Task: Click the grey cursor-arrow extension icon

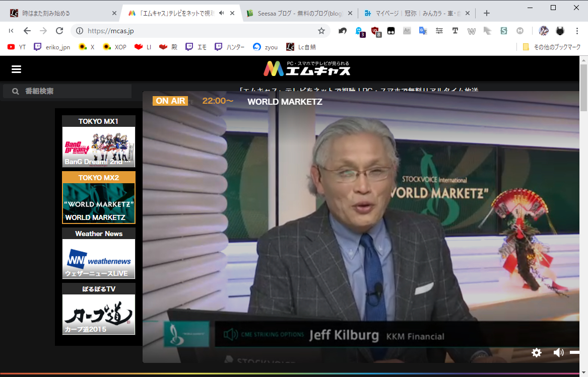Action: (x=488, y=31)
